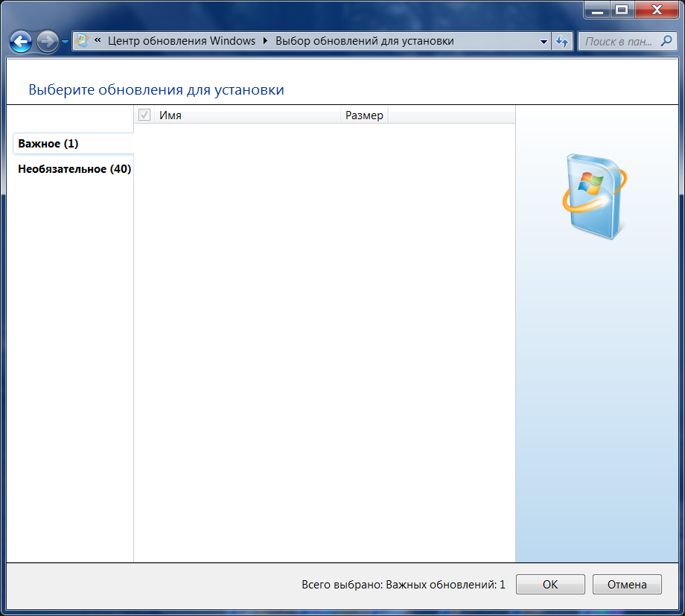This screenshot has height=616, width=685.
Task: Click the Всего выбрано status text
Action: pos(404,585)
